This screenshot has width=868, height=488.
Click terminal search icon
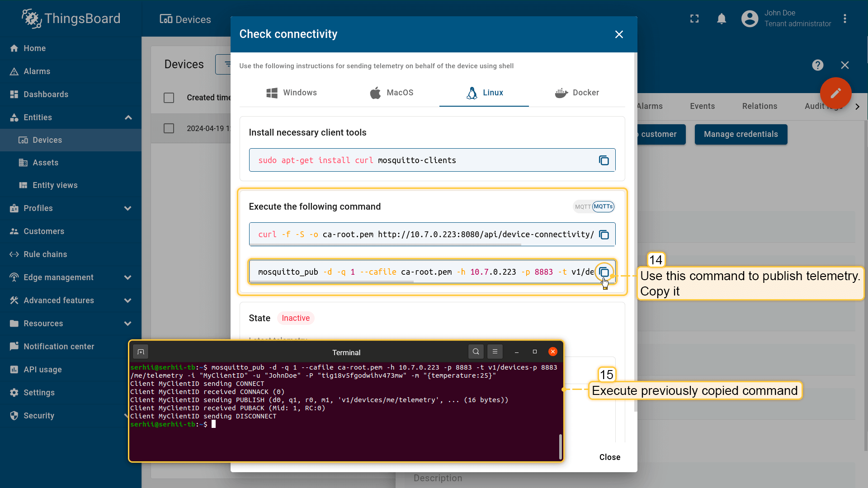[476, 352]
